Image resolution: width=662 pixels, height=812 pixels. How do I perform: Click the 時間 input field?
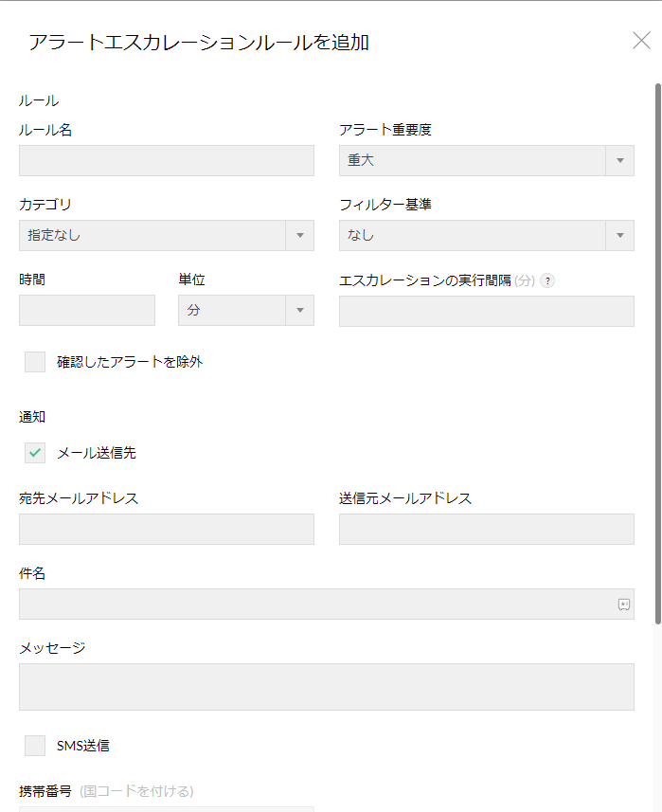point(86,310)
